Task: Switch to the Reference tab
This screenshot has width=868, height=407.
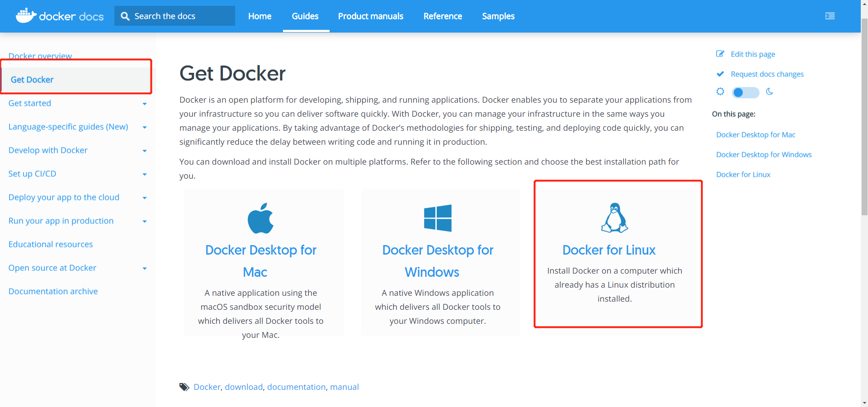Action: (x=443, y=16)
